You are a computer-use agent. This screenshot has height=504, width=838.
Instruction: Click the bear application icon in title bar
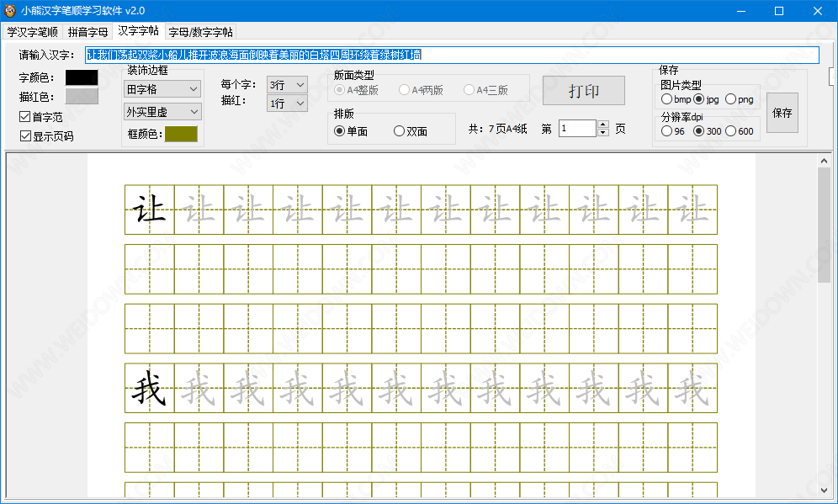(x=9, y=10)
